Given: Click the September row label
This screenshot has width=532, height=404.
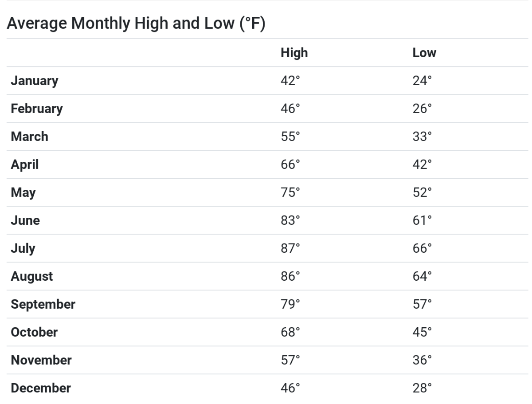Looking at the screenshot, I should [x=43, y=305].
